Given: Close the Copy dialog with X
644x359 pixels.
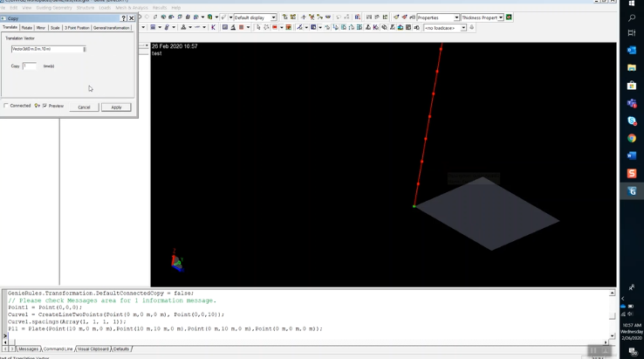Looking at the screenshot, I should point(132,18).
